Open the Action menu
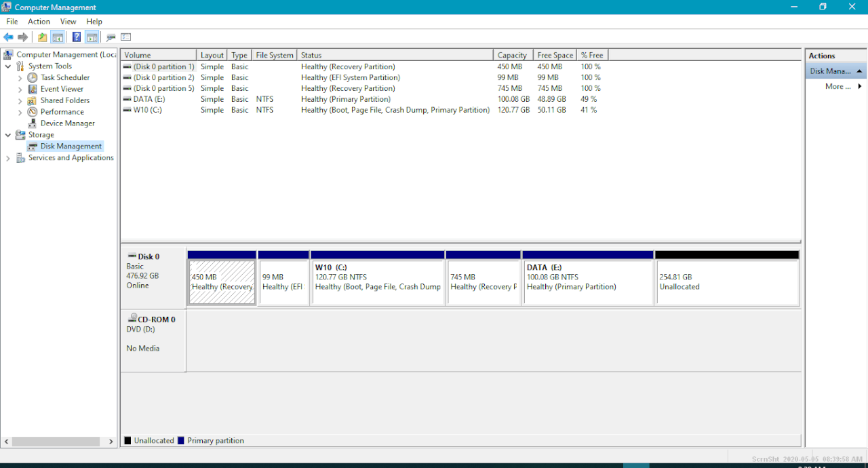The image size is (868, 468). [39, 22]
